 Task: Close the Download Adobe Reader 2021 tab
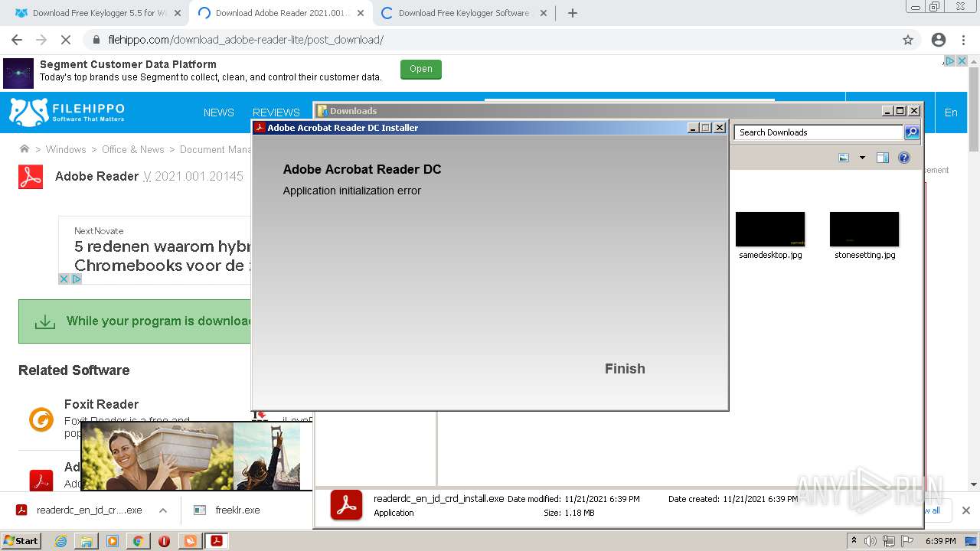[x=361, y=13]
